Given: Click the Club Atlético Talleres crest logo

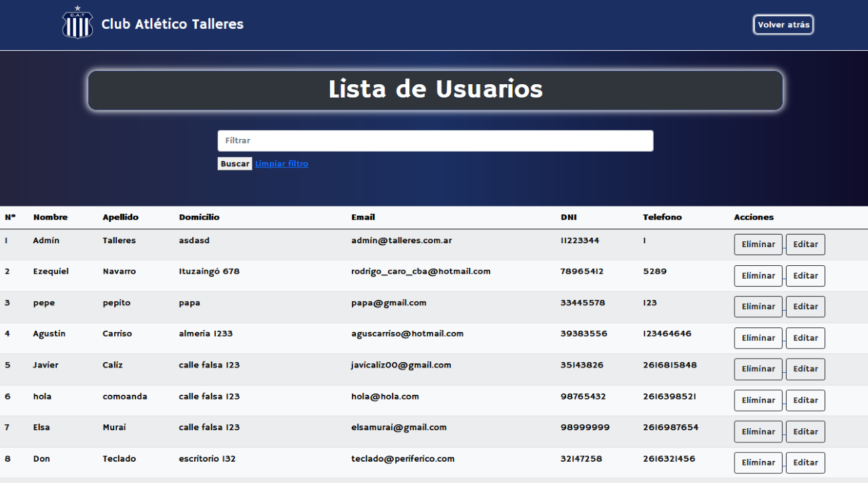Looking at the screenshot, I should click(x=77, y=23).
